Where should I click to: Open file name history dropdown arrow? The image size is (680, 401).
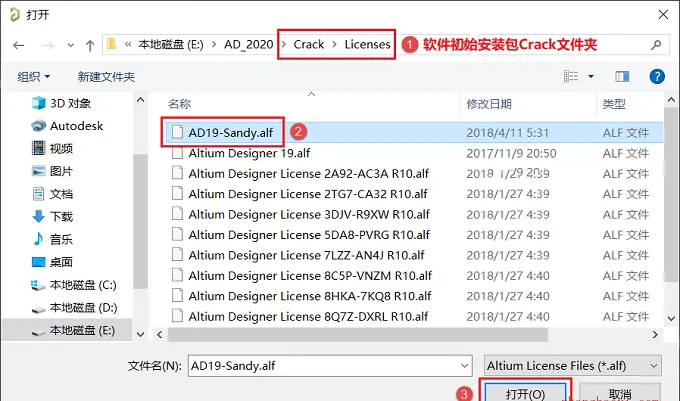[464, 366]
